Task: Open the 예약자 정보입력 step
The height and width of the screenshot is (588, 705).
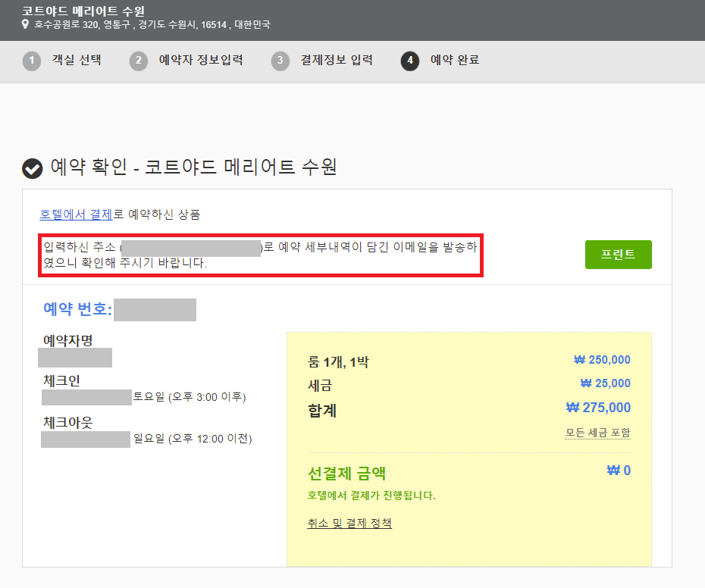Action: (201, 60)
